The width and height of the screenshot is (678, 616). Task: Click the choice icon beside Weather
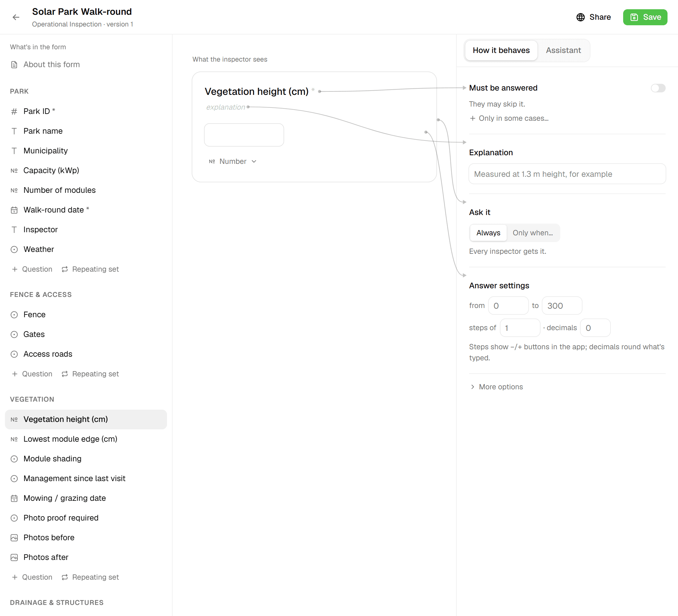click(x=14, y=249)
